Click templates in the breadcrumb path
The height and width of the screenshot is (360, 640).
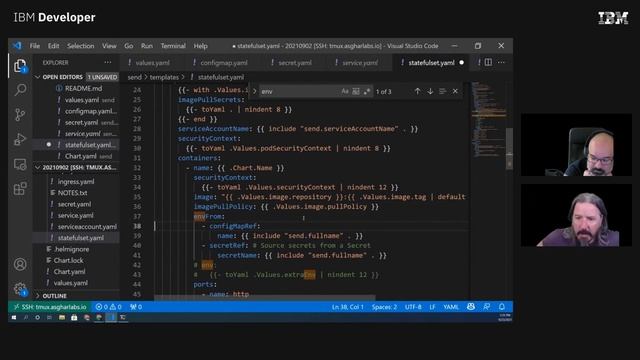(164, 77)
